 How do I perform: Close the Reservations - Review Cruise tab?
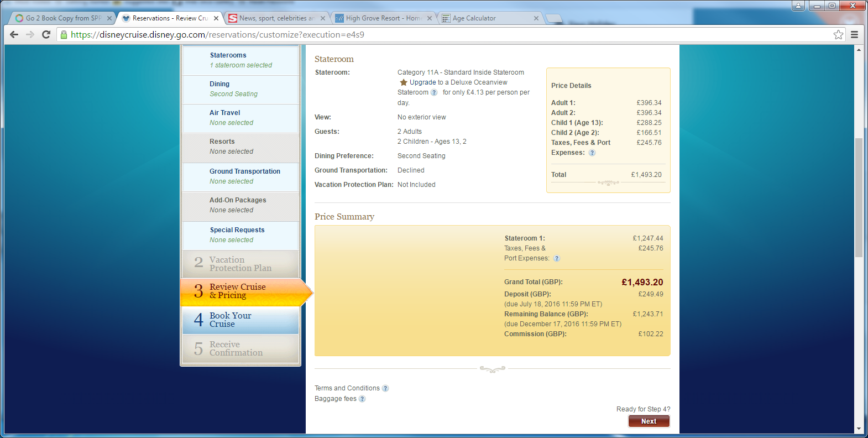pos(216,18)
